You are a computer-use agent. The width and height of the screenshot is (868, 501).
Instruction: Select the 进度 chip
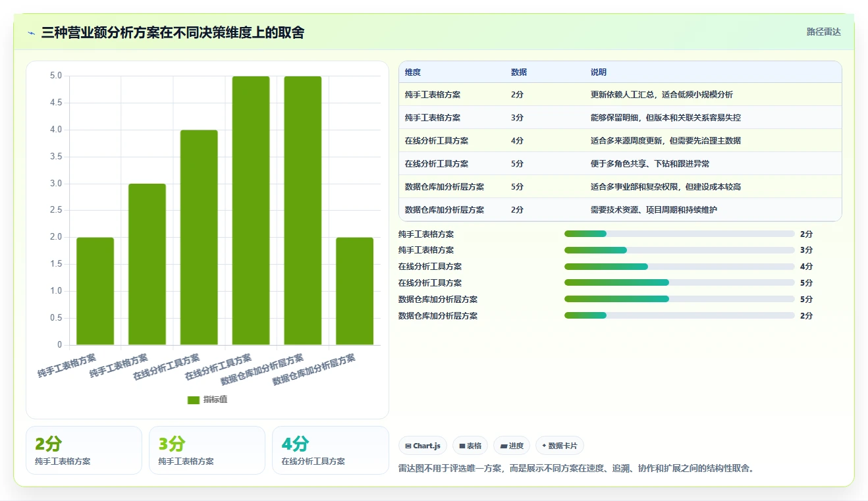(x=512, y=446)
